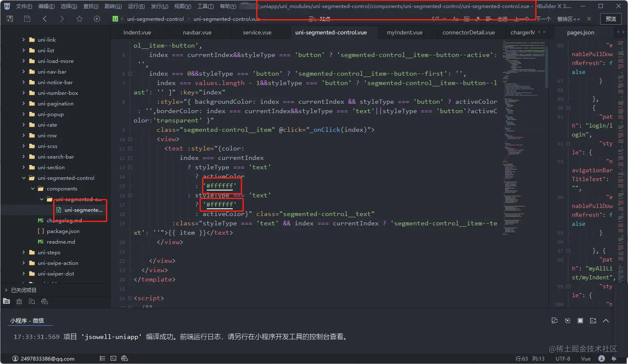Click the new file toolbar icon
The image size is (628, 364).
10,19
